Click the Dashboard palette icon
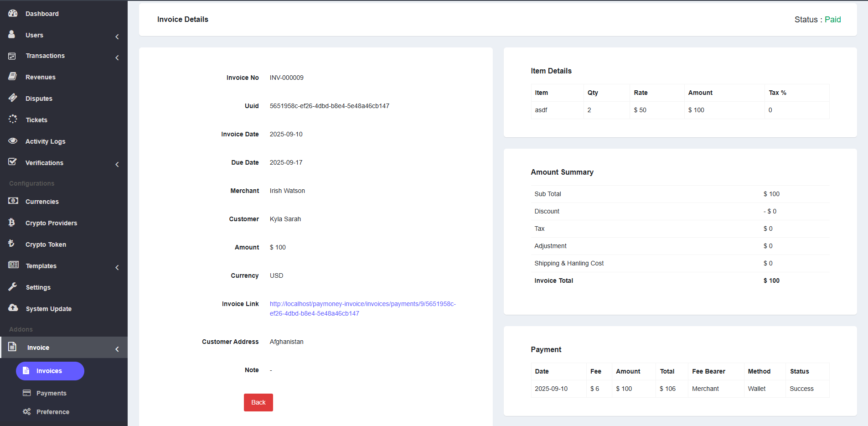The image size is (868, 426). pyautogui.click(x=13, y=13)
